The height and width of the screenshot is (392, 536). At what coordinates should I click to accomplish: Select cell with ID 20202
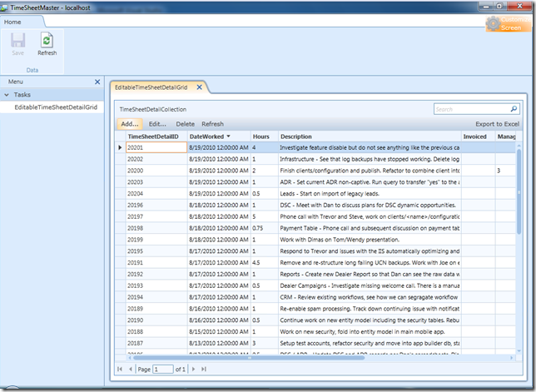click(156, 159)
